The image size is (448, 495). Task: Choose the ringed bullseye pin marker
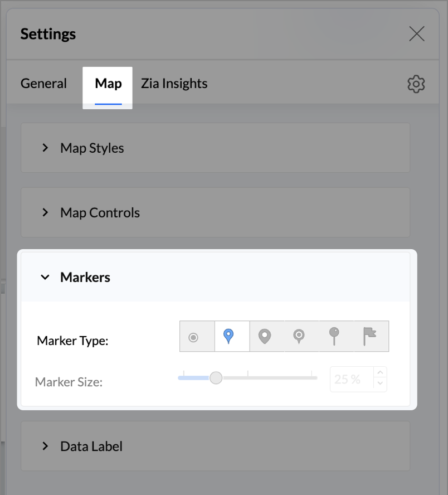[x=299, y=336]
